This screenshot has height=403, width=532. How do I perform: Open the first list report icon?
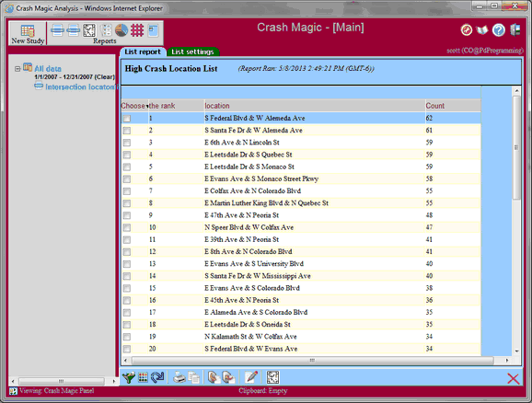57,30
